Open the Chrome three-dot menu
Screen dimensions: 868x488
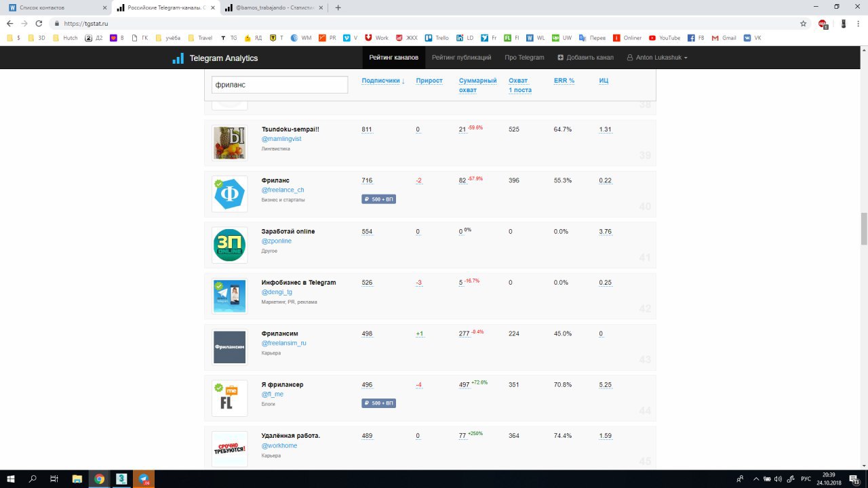[859, 23]
